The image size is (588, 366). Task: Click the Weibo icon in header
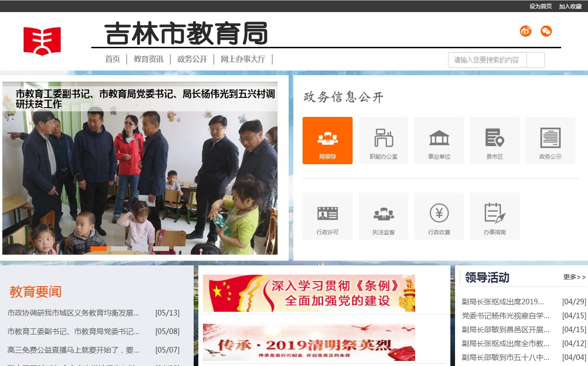[x=525, y=31]
